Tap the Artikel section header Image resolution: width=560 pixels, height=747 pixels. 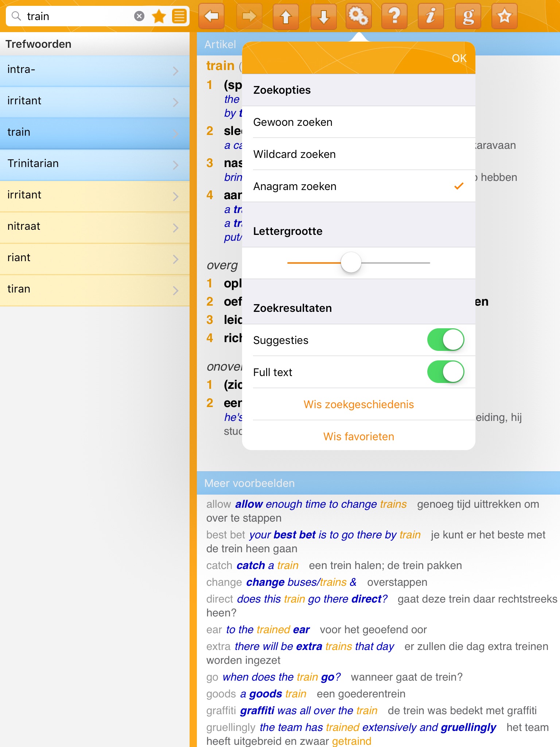(220, 44)
